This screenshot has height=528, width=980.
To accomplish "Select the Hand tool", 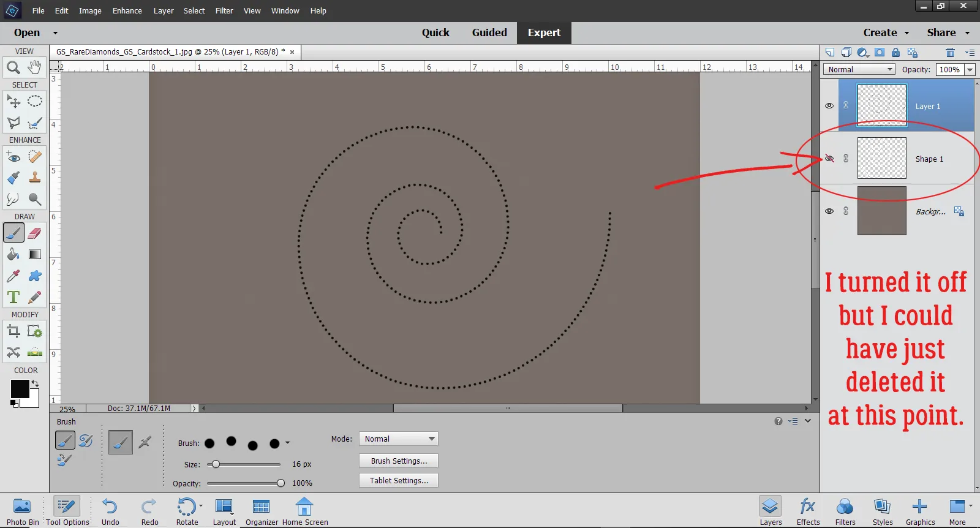I will (35, 67).
